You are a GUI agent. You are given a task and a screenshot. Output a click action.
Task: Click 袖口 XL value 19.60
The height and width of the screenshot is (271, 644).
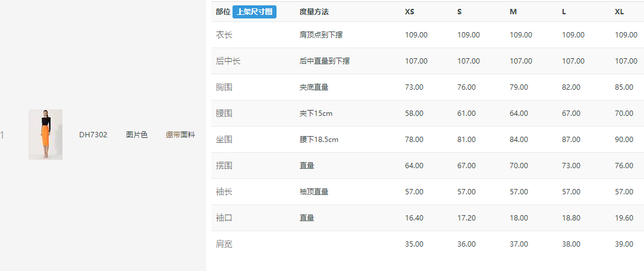624,218
